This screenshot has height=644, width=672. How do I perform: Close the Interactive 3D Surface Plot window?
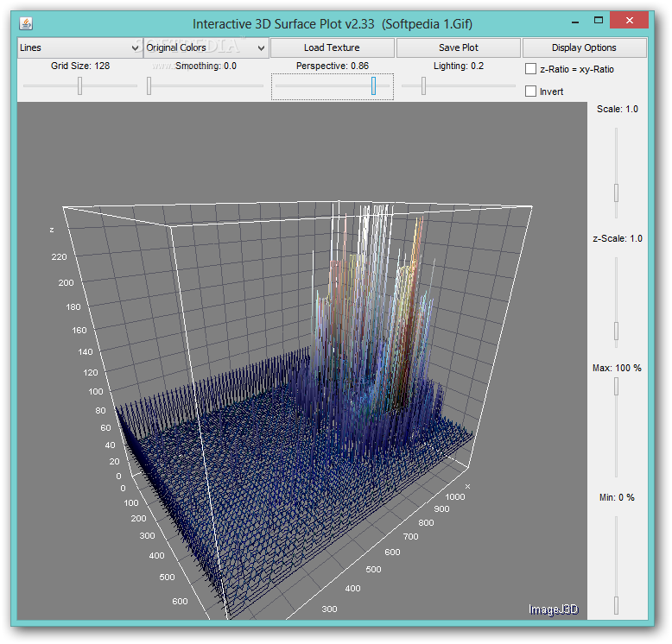629,20
